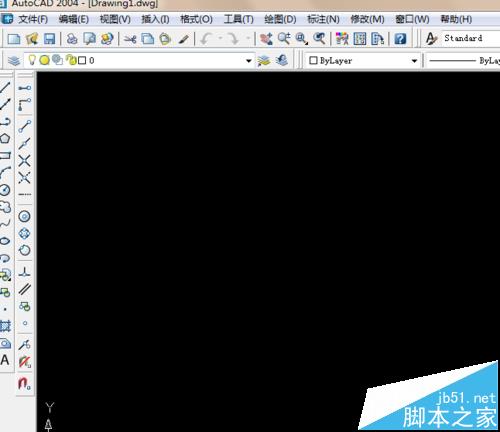Open the 绘图(D) menu
Screen dimensions: 500x432
pyautogui.click(x=280, y=19)
